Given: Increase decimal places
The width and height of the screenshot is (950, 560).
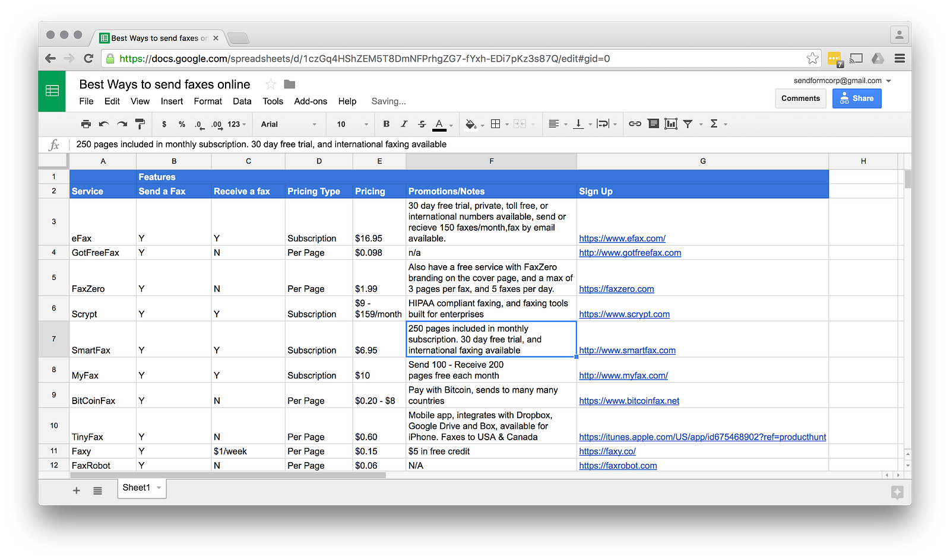Looking at the screenshot, I should (217, 124).
